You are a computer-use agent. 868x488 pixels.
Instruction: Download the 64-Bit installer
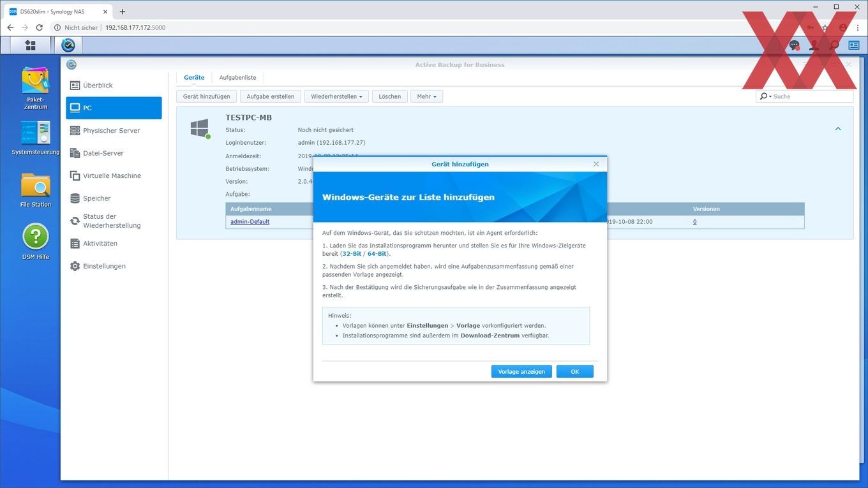[377, 254]
